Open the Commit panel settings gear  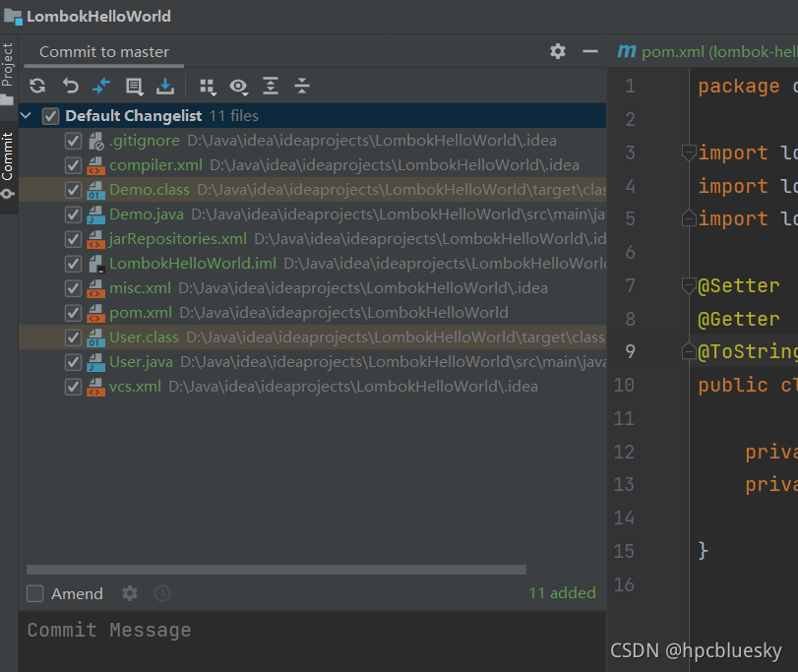pyautogui.click(x=558, y=51)
